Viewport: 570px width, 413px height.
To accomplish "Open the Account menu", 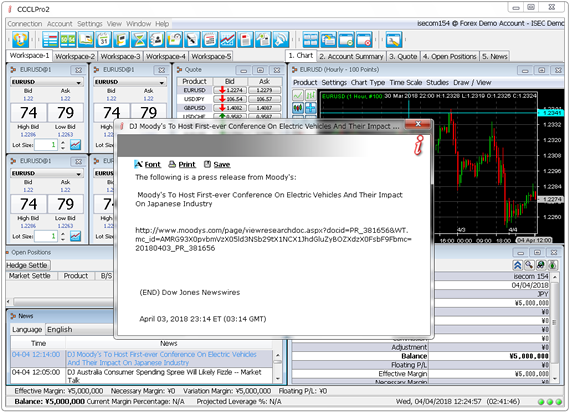I will coord(60,24).
